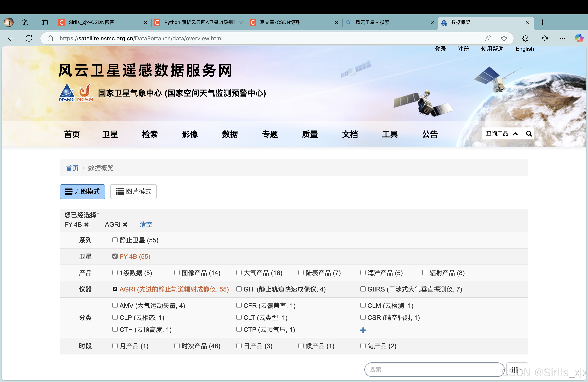588x382 pixels.
Task: Click the magnifier search icon near 查询产品
Action: coord(529,134)
